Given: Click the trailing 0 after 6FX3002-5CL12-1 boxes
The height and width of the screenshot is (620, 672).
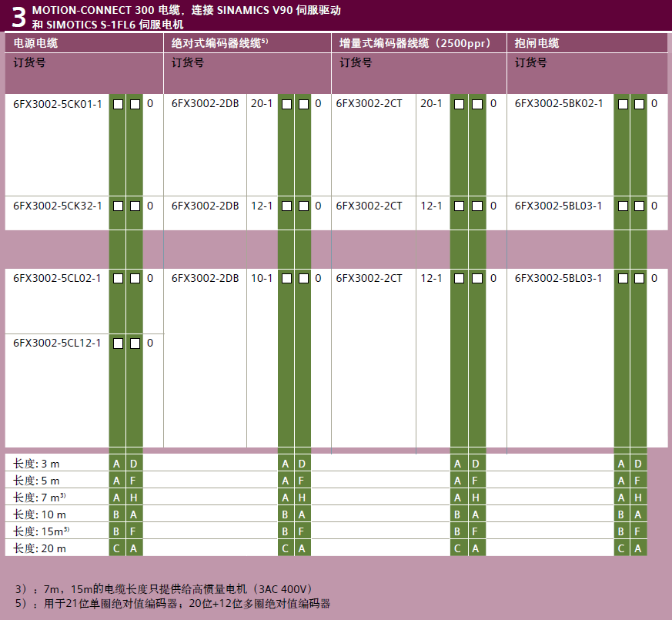Looking at the screenshot, I should [150, 343].
